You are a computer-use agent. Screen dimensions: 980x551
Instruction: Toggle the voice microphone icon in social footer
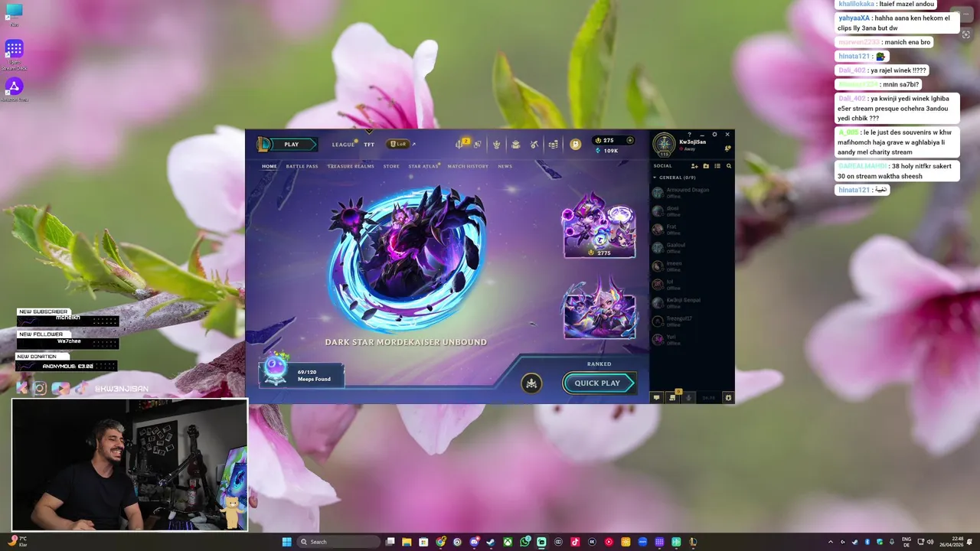pyautogui.click(x=689, y=397)
